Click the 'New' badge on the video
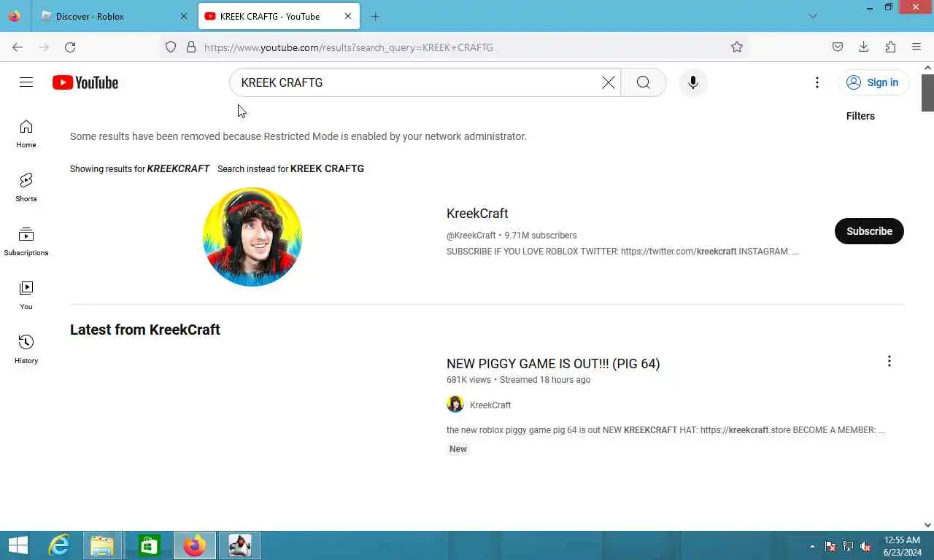 tap(458, 449)
